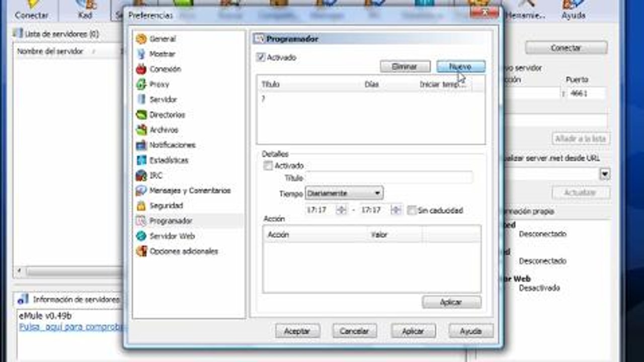Click Conectar button in main window

click(x=566, y=48)
